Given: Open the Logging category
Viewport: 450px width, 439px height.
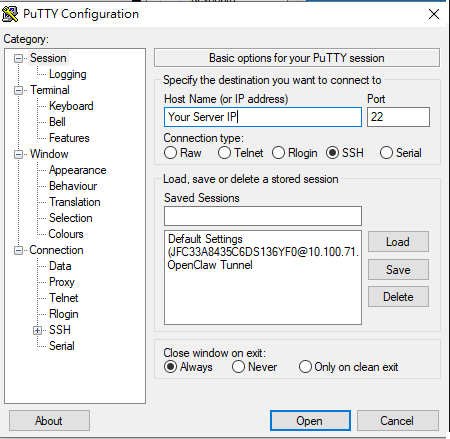Looking at the screenshot, I should [68, 74].
